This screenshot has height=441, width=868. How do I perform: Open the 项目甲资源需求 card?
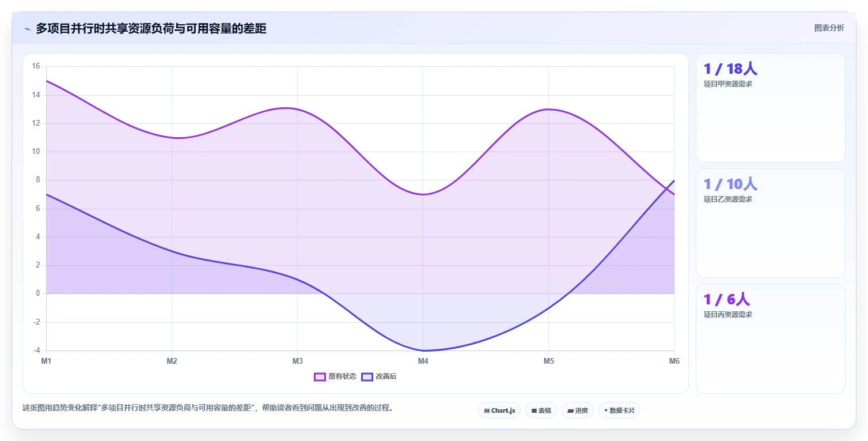(x=770, y=108)
